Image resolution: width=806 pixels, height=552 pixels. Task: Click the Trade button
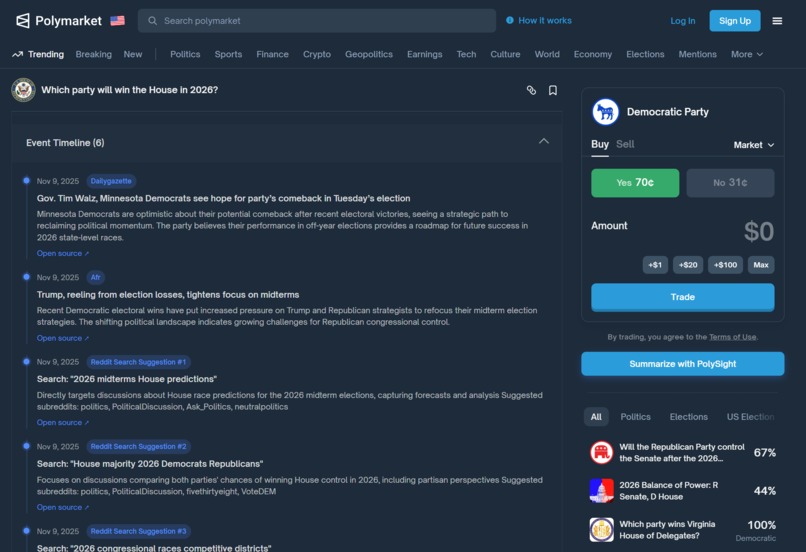point(683,297)
